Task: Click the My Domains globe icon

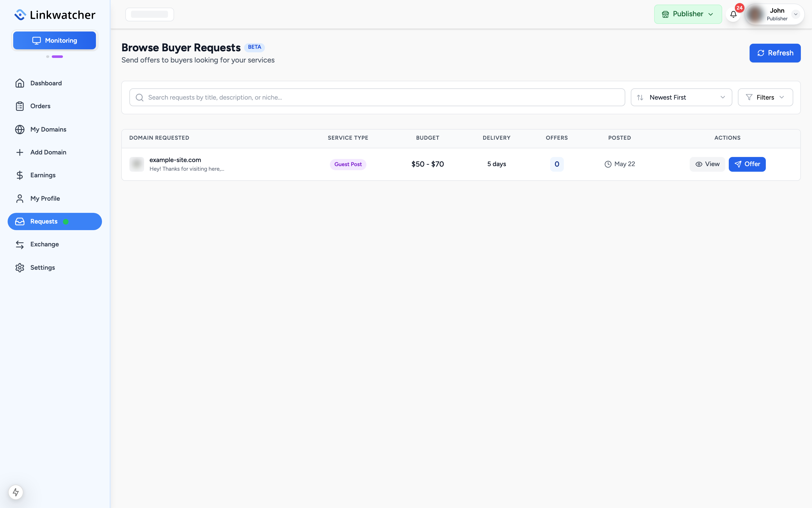Action: [20, 129]
